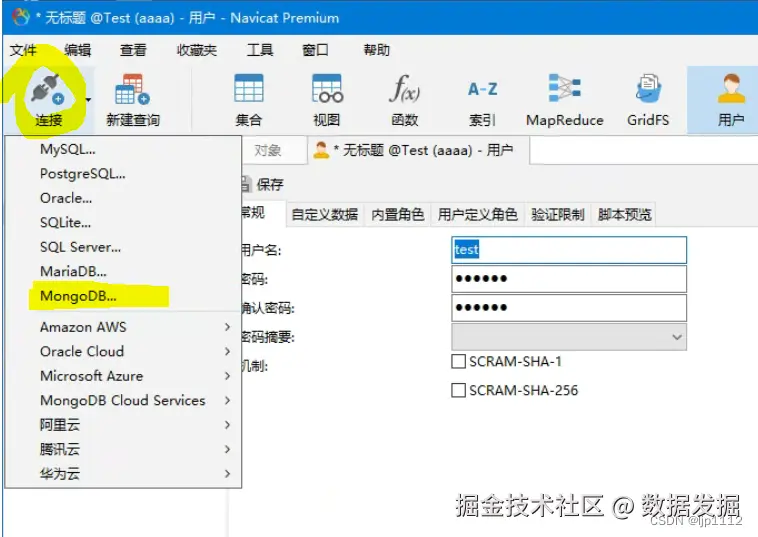Click the Connection plug icon
Image resolution: width=758 pixels, height=537 pixels.
(47, 89)
